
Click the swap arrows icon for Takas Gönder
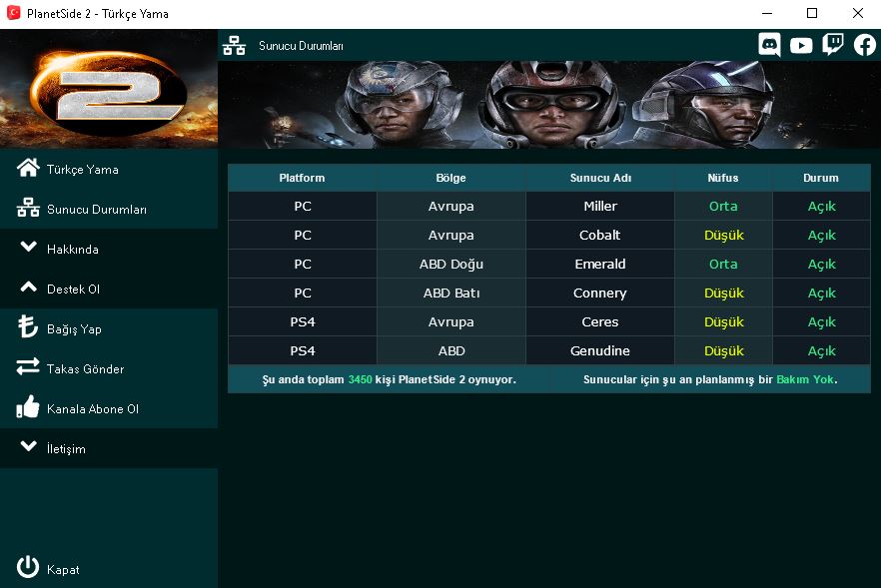click(28, 366)
